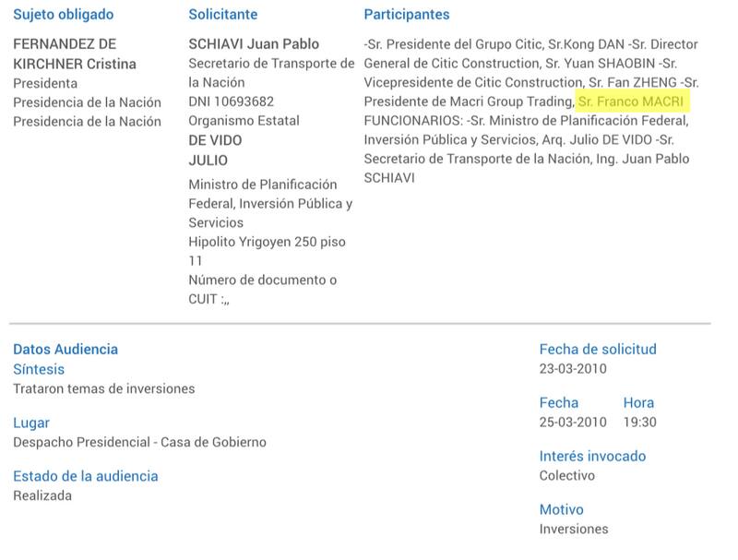Click the bold DE VIDO JULIO name
This screenshot has height=560, width=738.
215,150
